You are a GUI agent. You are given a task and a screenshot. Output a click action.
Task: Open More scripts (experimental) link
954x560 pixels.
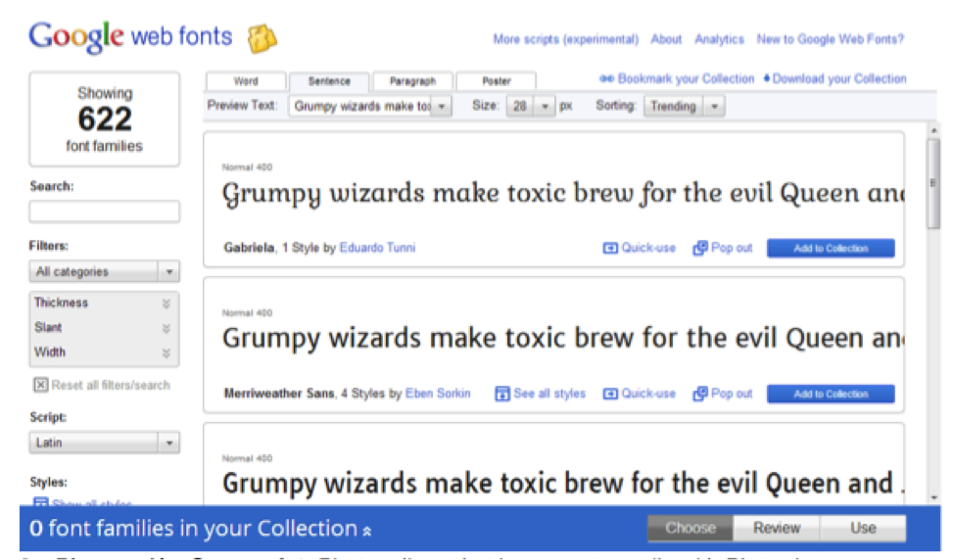pyautogui.click(x=566, y=39)
